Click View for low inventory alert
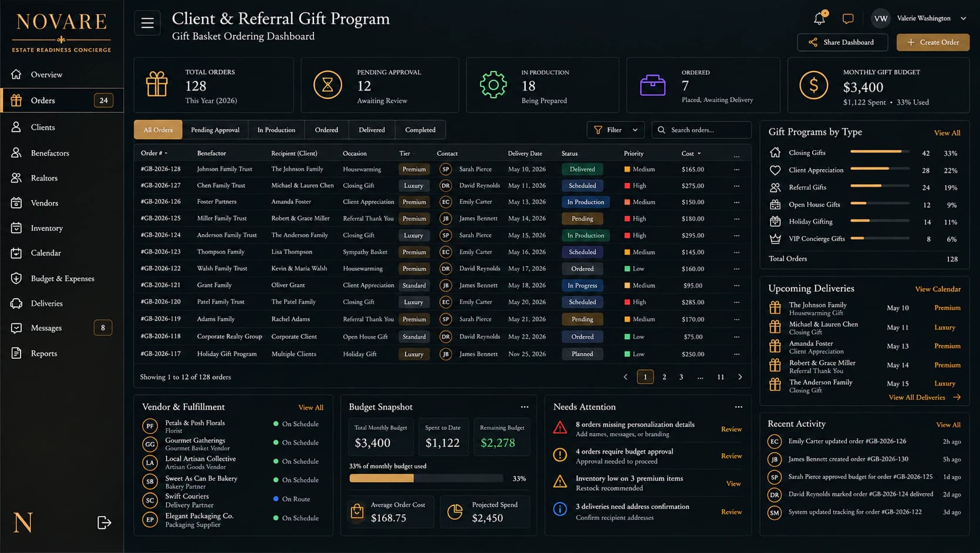The width and height of the screenshot is (980, 553). [734, 484]
